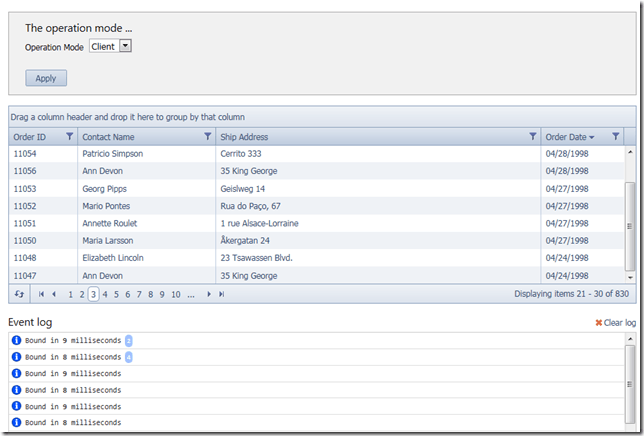Clear the event log
This screenshot has height=436, width=644.
[615, 323]
